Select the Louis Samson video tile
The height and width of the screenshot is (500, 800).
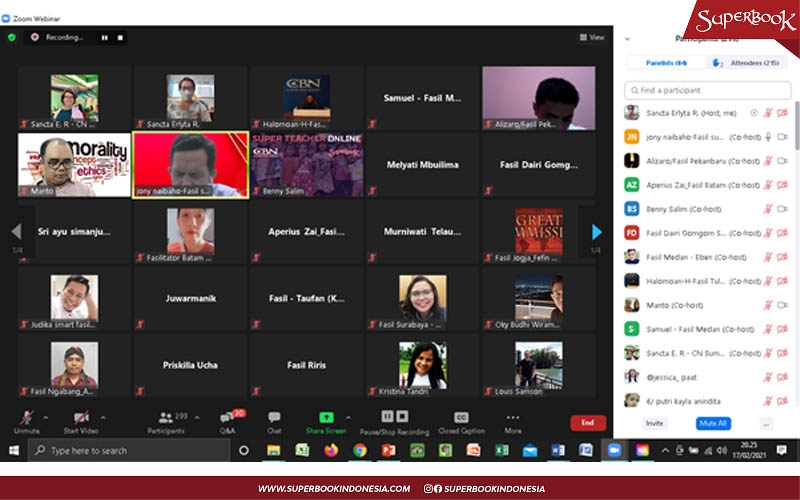tap(538, 365)
